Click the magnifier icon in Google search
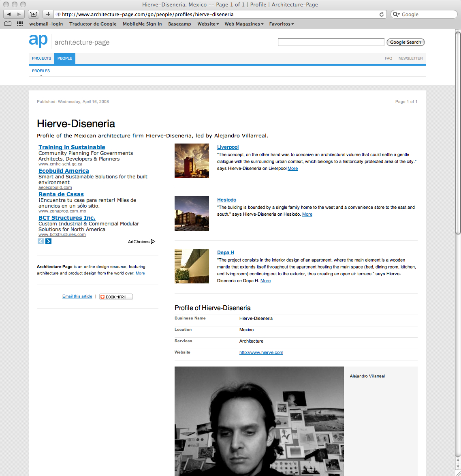 tap(396, 14)
